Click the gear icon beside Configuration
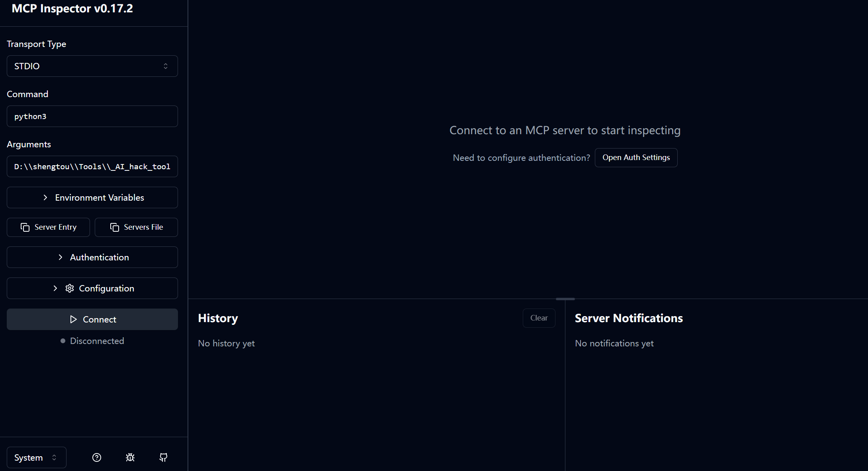The image size is (868, 471). (70, 288)
